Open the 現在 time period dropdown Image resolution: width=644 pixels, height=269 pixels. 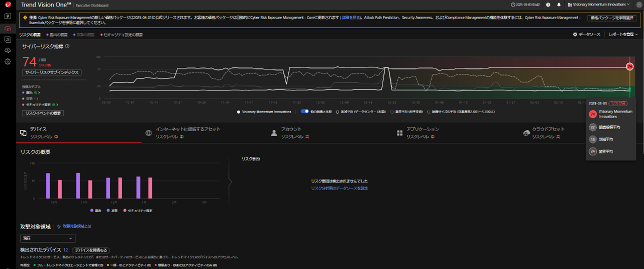[x=48, y=238]
